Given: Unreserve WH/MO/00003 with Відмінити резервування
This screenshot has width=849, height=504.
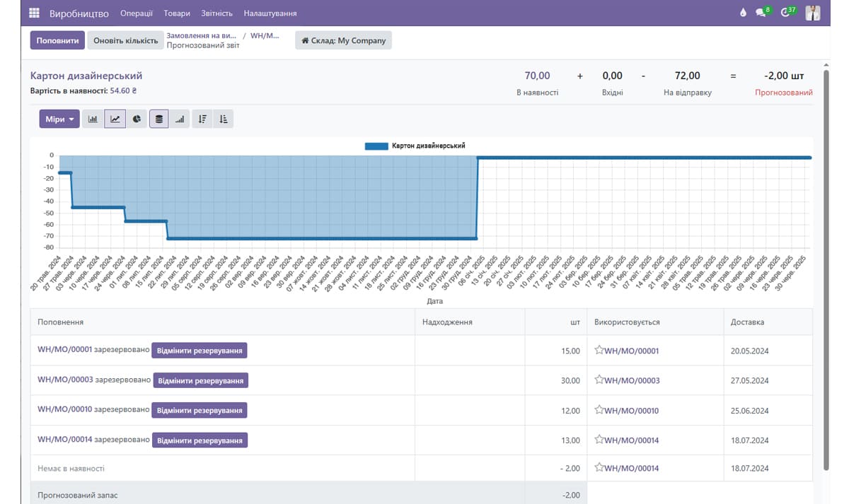Looking at the screenshot, I should pyautogui.click(x=201, y=381).
